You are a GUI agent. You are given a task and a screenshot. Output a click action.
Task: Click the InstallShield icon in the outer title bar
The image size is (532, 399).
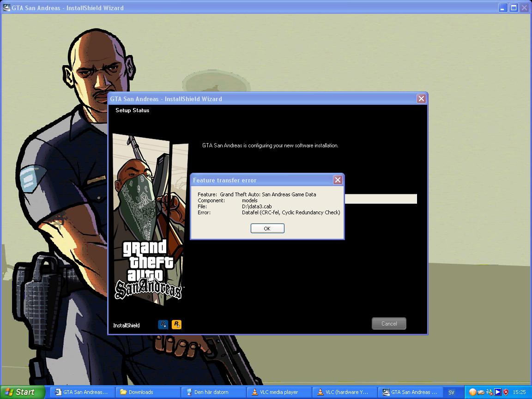pyautogui.click(x=6, y=7)
